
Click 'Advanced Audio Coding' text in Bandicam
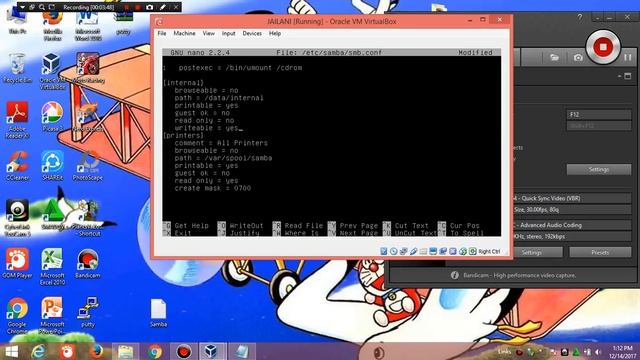[x=551, y=225]
